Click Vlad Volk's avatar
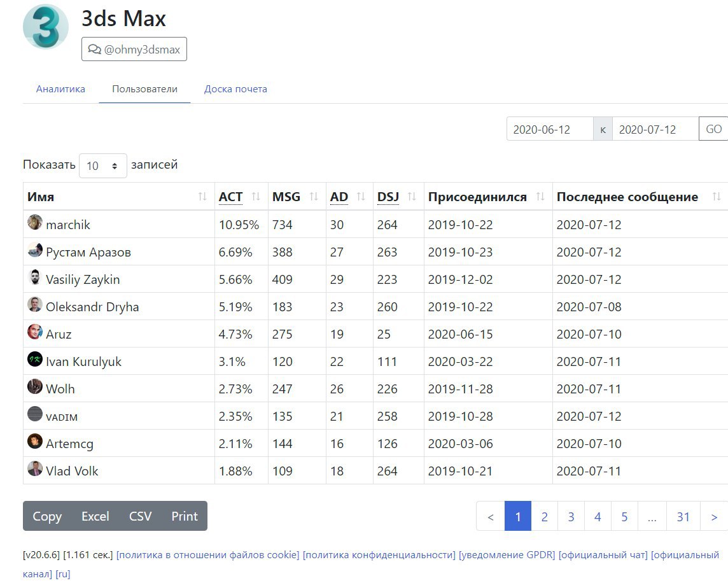Viewport: 728px width, 583px height. coord(35,468)
